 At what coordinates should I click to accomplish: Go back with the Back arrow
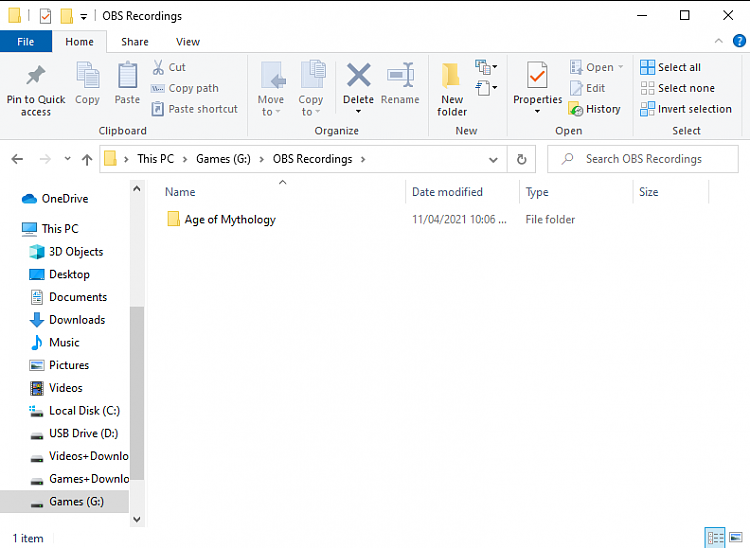tap(17, 159)
